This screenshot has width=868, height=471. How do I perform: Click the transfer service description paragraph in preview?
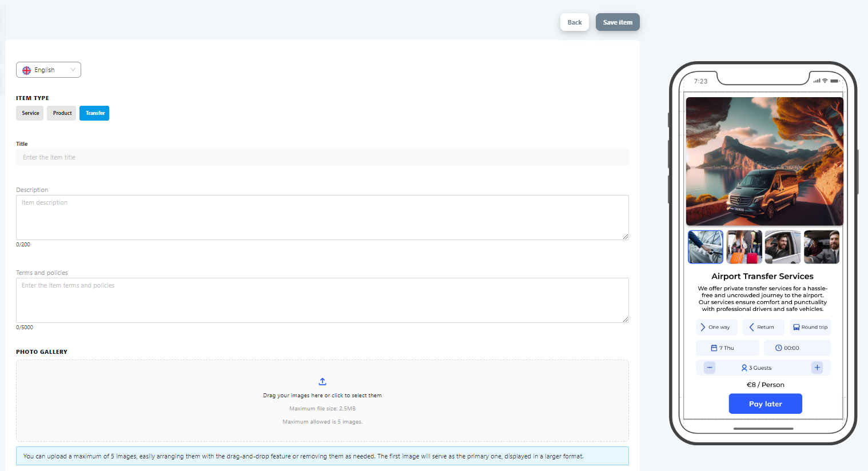(762, 299)
